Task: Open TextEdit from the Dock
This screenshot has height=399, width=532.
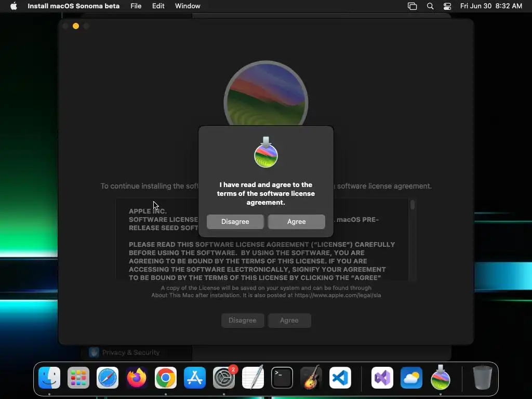Action: [x=253, y=378]
